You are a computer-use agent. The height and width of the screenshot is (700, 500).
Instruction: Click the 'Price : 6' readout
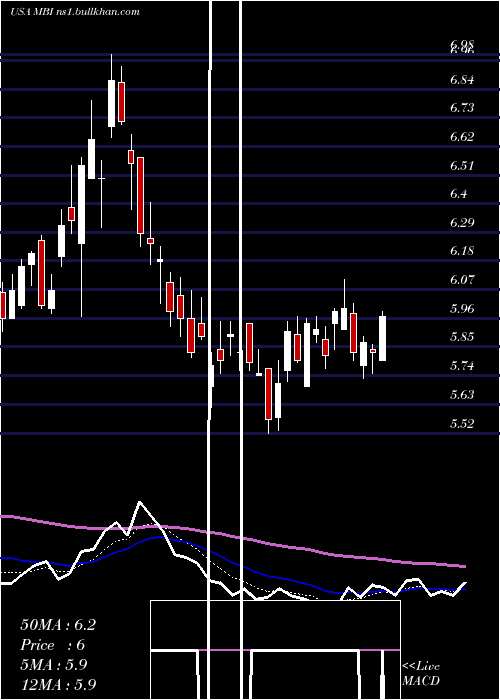[x=53, y=645]
